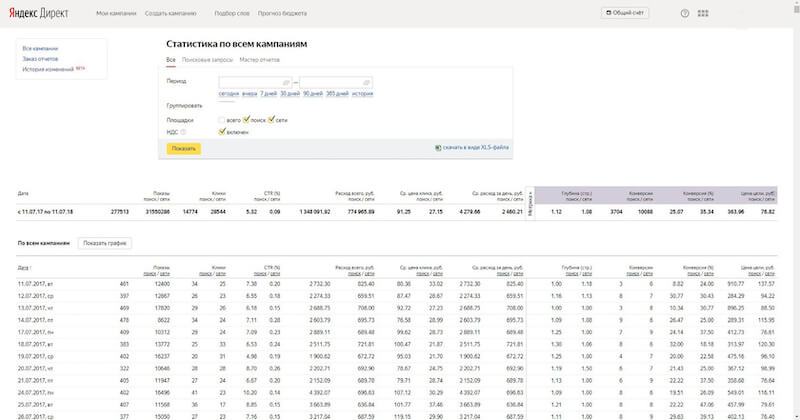This screenshot has height=420, width=800.
Task: Click calendar icon in end date field
Action: tap(366, 81)
